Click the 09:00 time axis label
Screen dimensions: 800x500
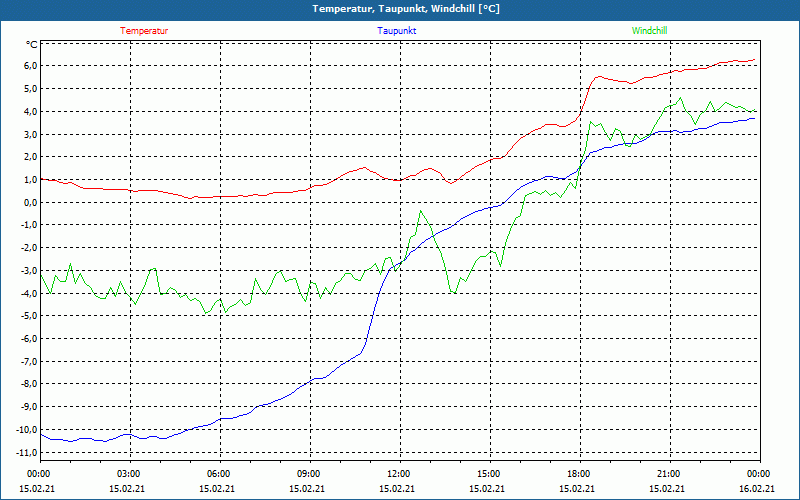tap(307, 473)
